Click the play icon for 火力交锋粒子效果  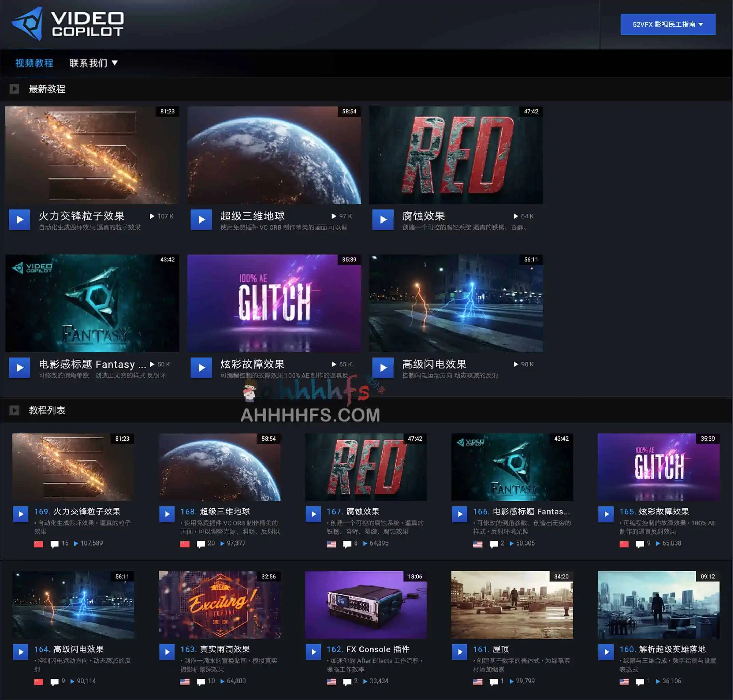20,220
